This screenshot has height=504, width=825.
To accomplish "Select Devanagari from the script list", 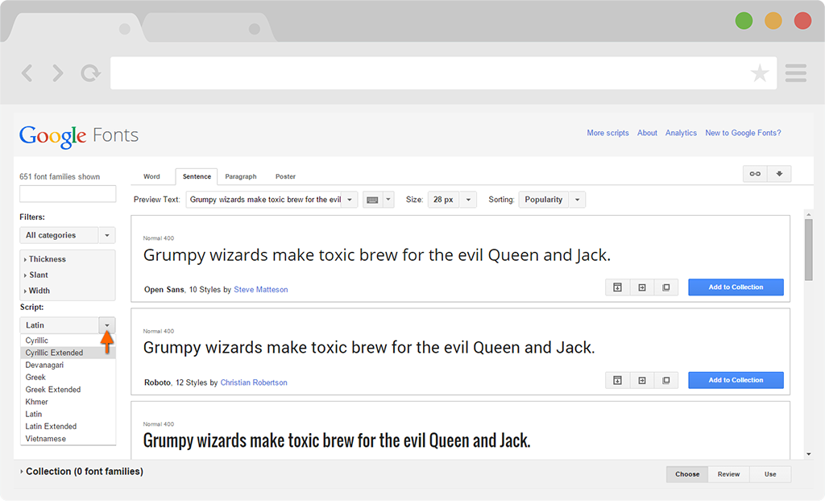I will [68, 366].
